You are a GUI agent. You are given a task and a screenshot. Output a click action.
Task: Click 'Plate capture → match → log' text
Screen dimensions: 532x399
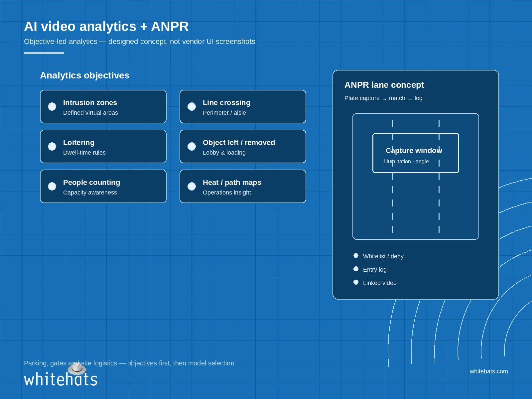pos(383,98)
